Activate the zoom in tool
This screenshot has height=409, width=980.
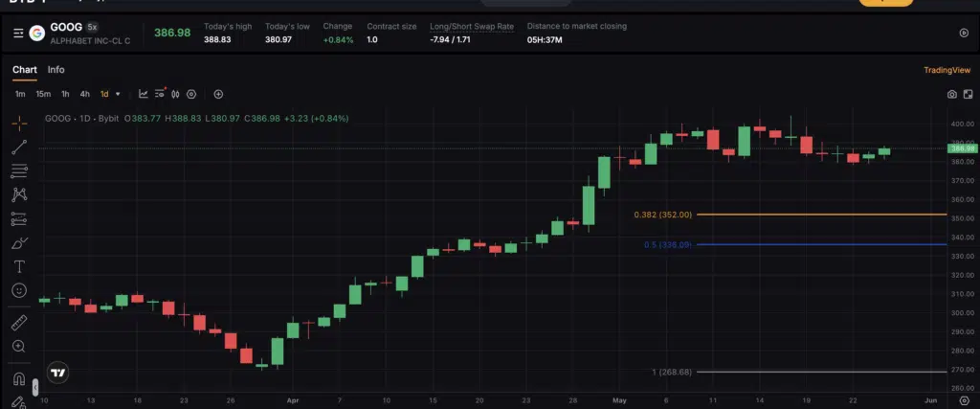(x=19, y=347)
